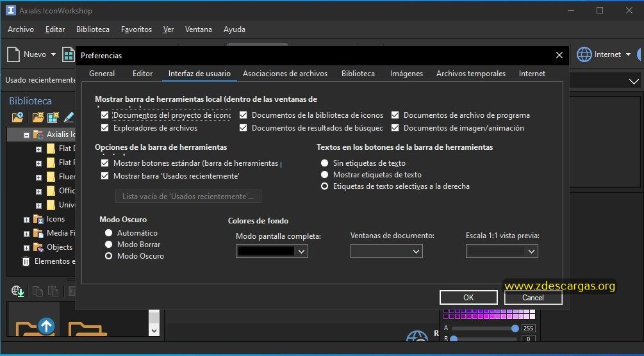Viewport: 644px width, 356px height.
Task: Expand the Universal folder tree node
Action: (38, 206)
